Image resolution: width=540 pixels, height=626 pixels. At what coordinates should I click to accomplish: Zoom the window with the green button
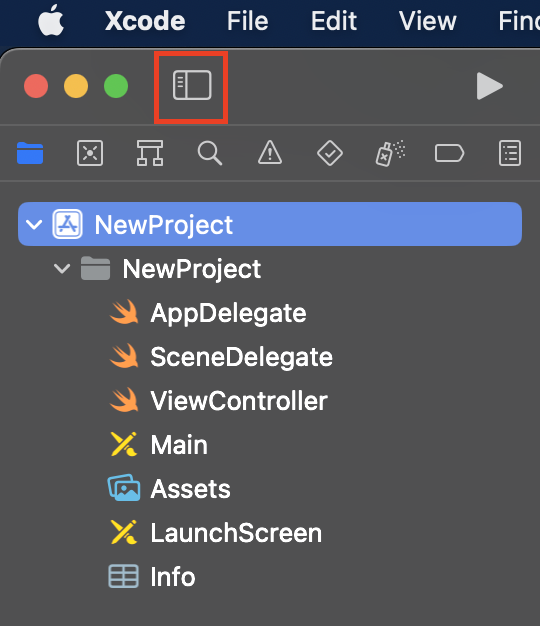click(116, 86)
